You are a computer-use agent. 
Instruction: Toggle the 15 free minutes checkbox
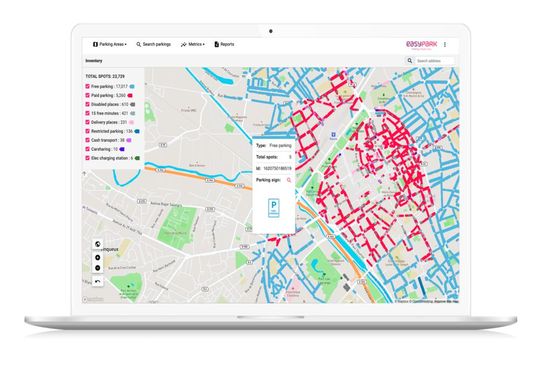[87, 113]
